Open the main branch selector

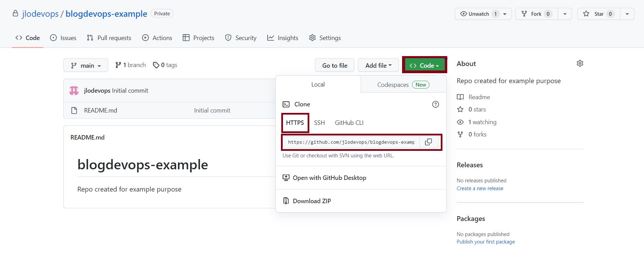pos(86,65)
